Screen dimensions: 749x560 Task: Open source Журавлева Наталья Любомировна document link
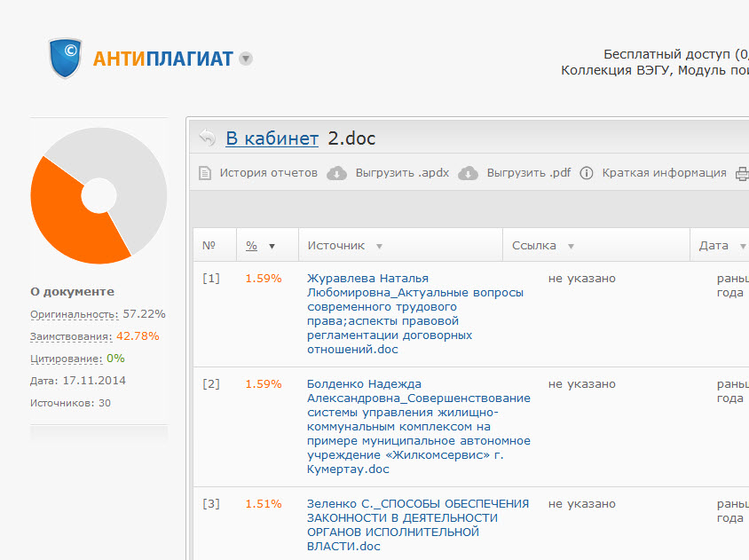pyautogui.click(x=415, y=313)
